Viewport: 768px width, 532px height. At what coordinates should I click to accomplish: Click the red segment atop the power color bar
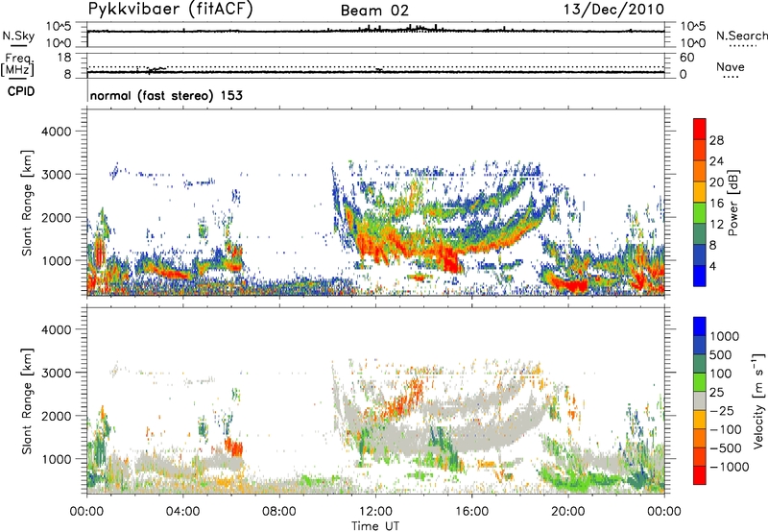click(x=700, y=129)
